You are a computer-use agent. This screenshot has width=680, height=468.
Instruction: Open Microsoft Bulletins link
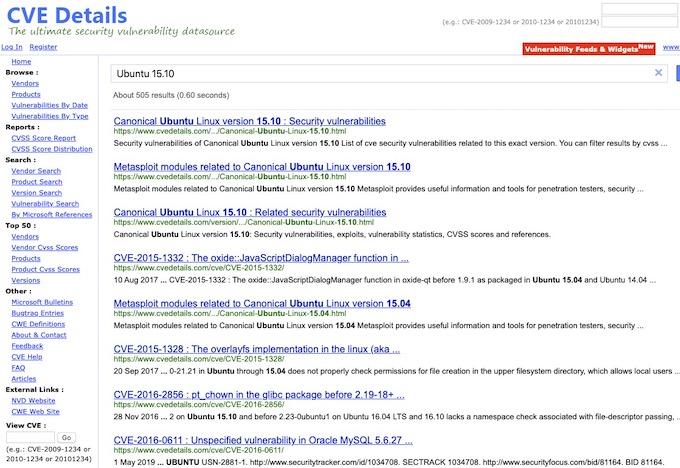(x=42, y=302)
